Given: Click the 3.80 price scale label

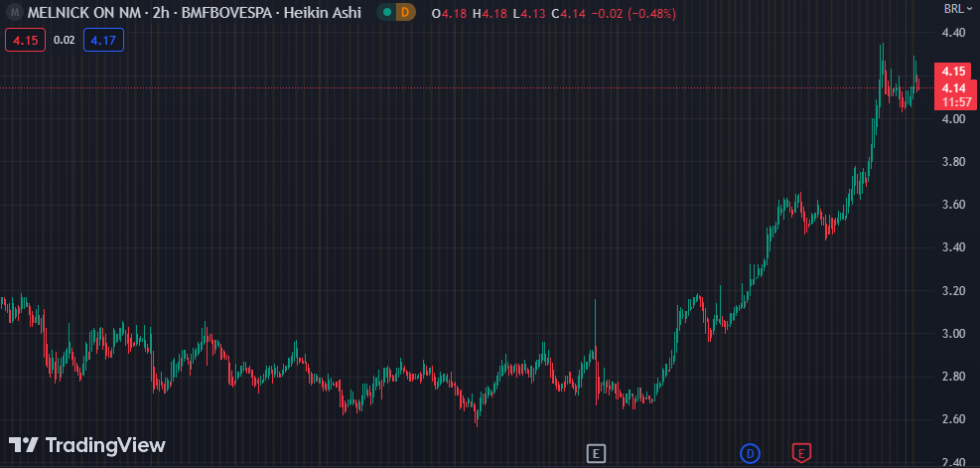Looking at the screenshot, I should (954, 162).
